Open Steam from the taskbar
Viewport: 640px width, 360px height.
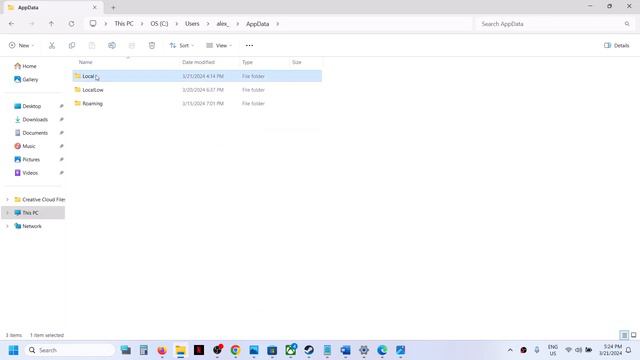point(309,350)
